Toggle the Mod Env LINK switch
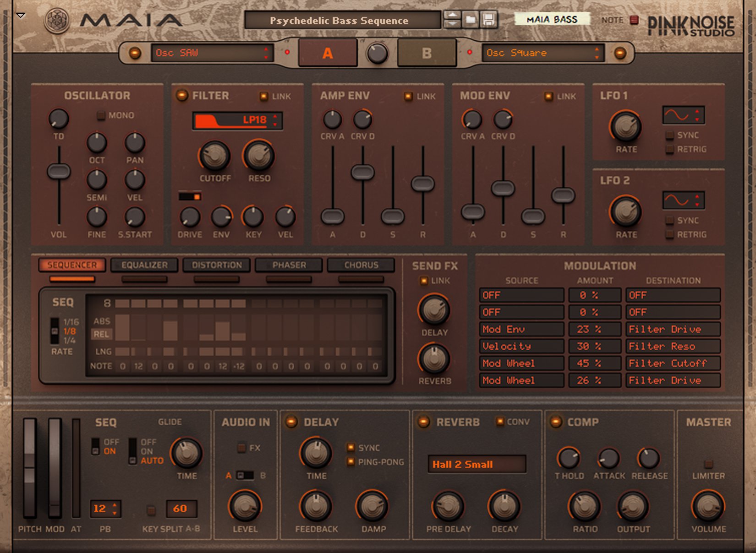 coord(548,96)
